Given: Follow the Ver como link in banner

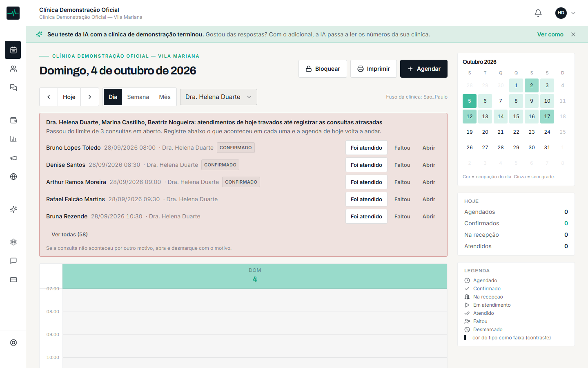Looking at the screenshot, I should [550, 34].
